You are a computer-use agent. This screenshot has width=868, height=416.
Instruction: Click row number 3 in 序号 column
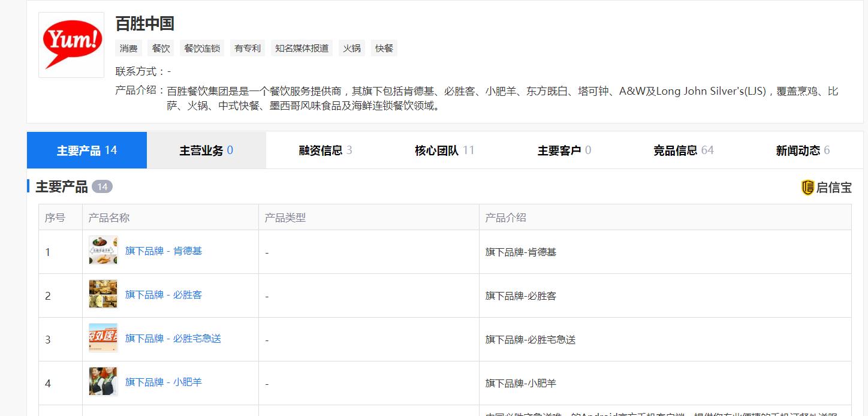[x=48, y=340]
